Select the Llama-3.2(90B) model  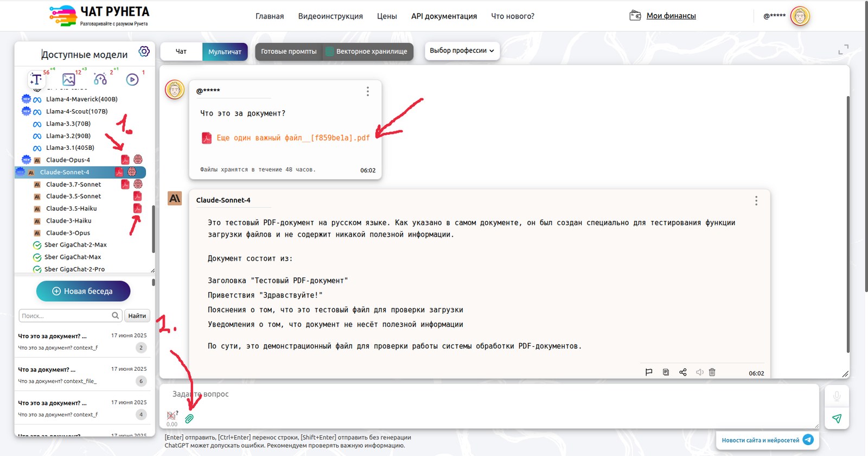pos(68,136)
